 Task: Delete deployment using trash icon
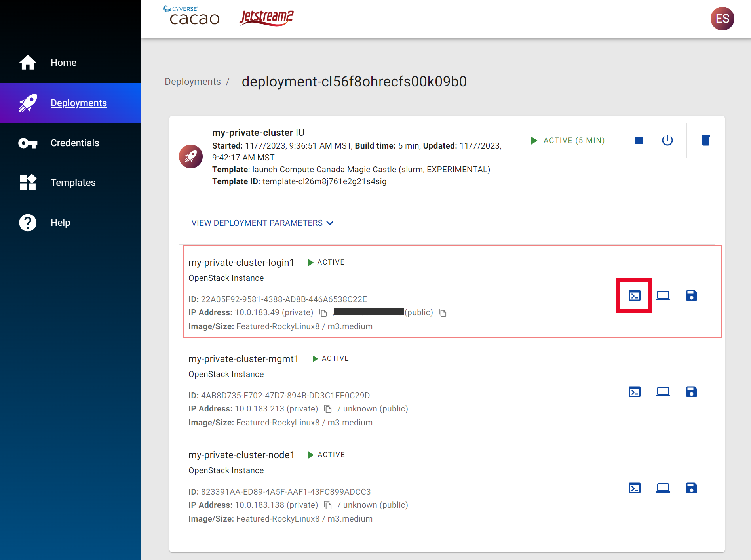[x=705, y=140]
